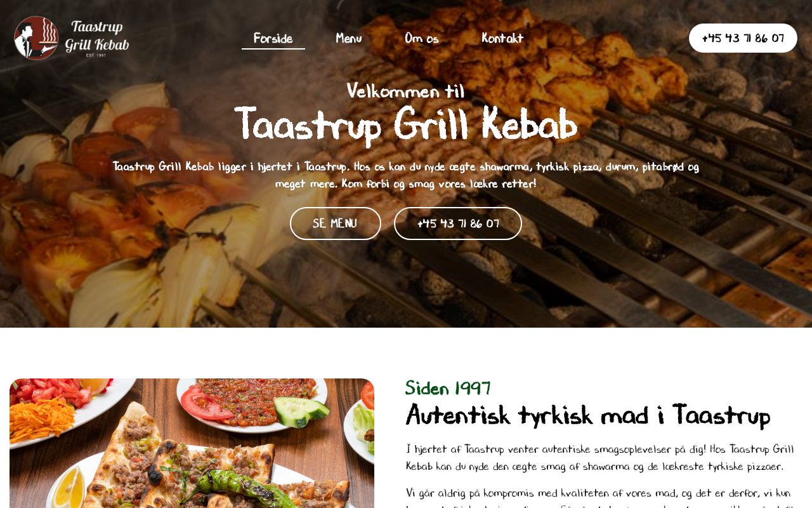Image resolution: width=812 pixels, height=508 pixels.
Task: Click the waiter emblem in the logo
Action: click(36, 38)
